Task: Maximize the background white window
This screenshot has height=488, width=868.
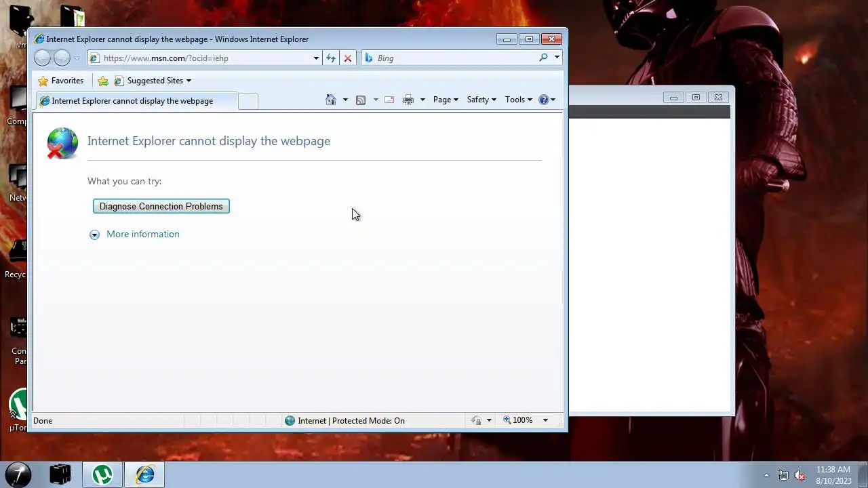Action: click(696, 98)
